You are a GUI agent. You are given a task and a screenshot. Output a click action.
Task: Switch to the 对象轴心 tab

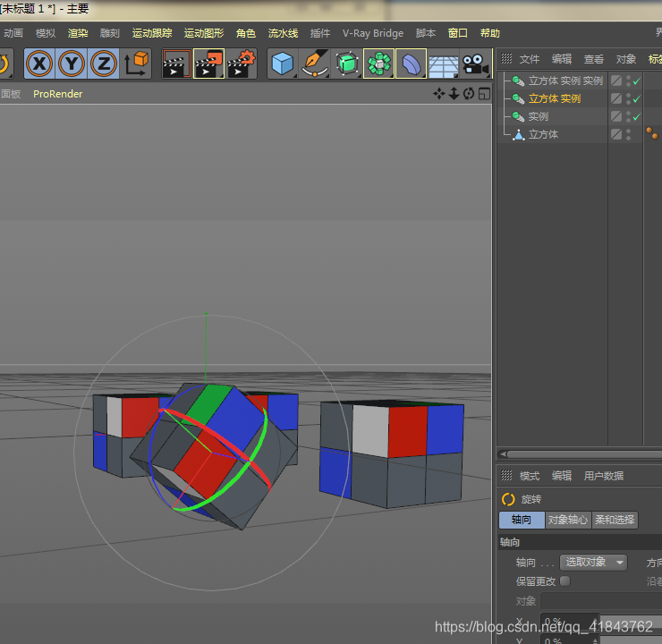(x=568, y=520)
